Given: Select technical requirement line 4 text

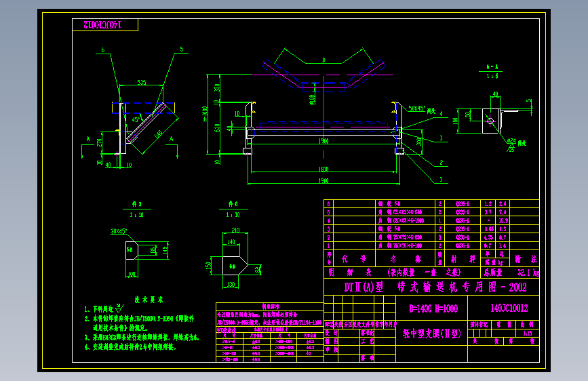Looking at the screenshot, I should [x=130, y=347].
